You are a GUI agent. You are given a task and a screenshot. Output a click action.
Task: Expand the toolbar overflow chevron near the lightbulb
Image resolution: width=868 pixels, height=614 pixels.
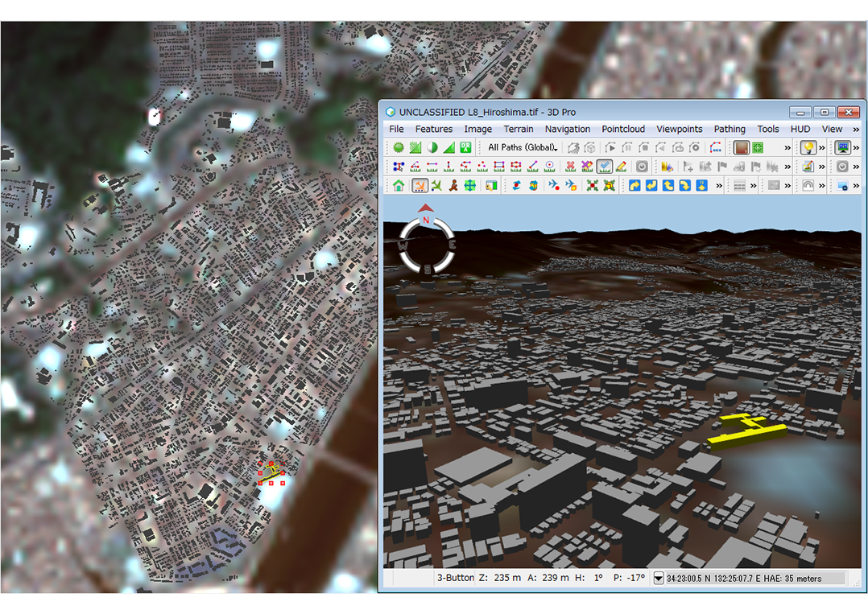click(x=822, y=146)
